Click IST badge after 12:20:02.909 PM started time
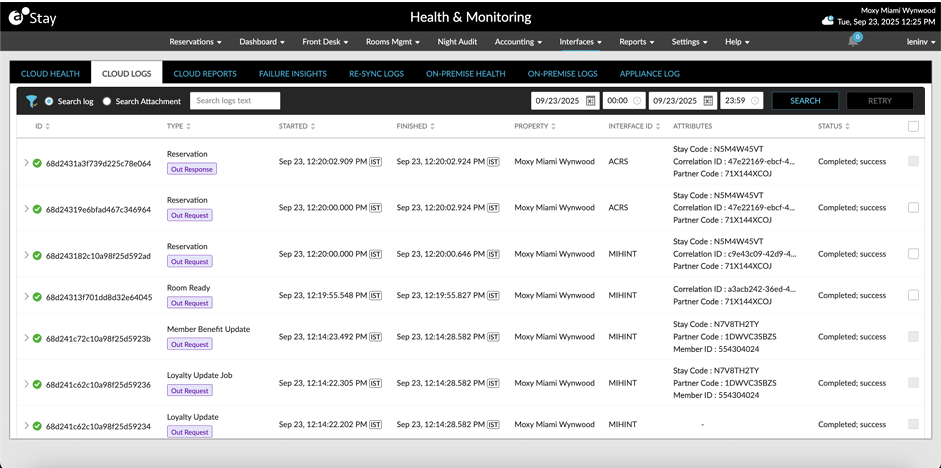941x468 pixels. pos(376,161)
